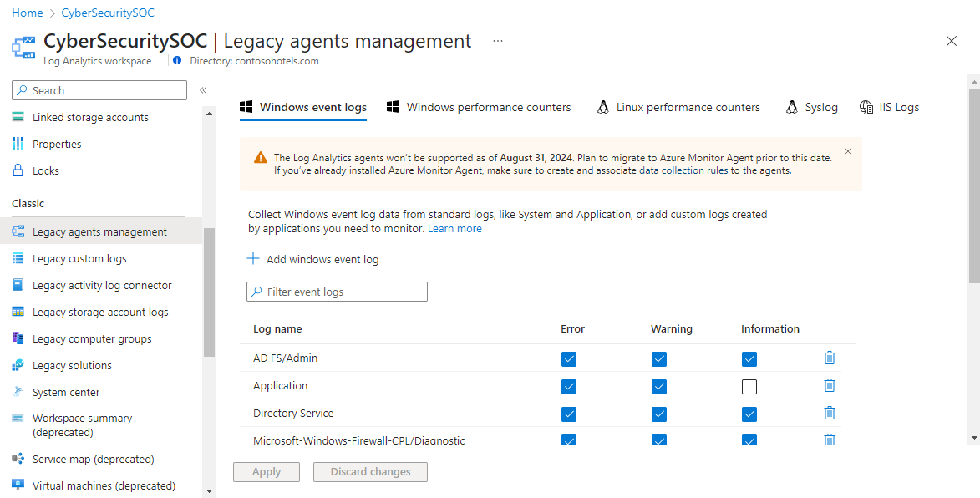
Task: Collapse the left navigation menu
Action: pos(203,90)
